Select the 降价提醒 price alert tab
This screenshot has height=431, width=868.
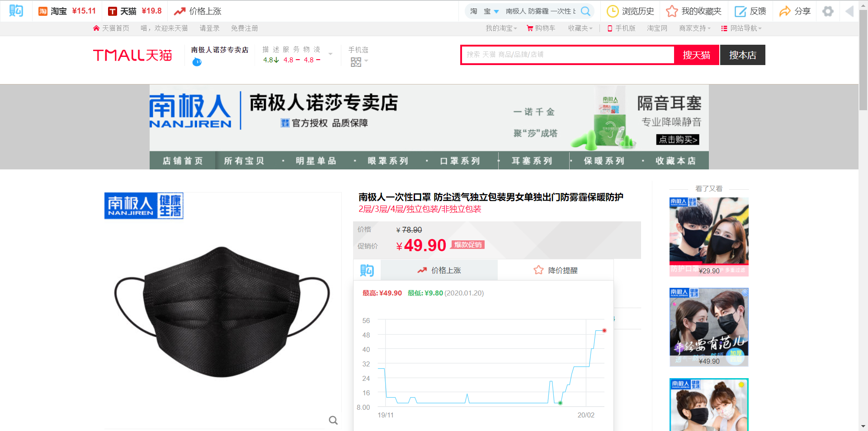pos(556,270)
